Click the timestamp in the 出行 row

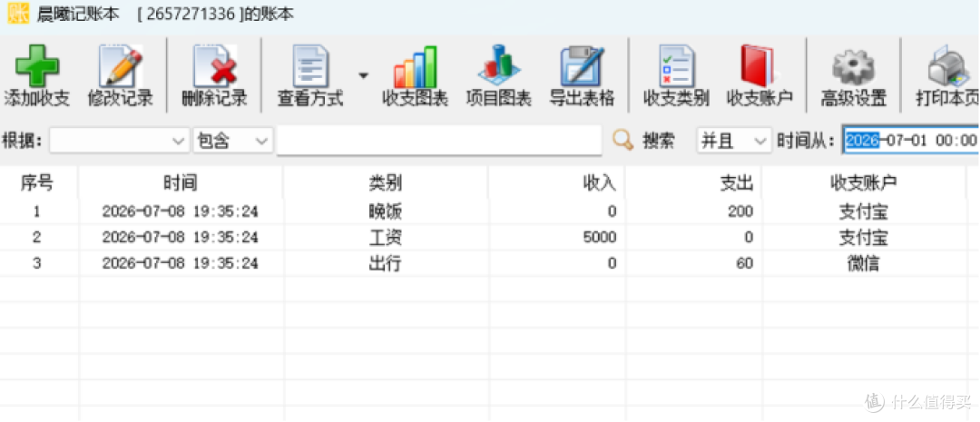(x=181, y=264)
